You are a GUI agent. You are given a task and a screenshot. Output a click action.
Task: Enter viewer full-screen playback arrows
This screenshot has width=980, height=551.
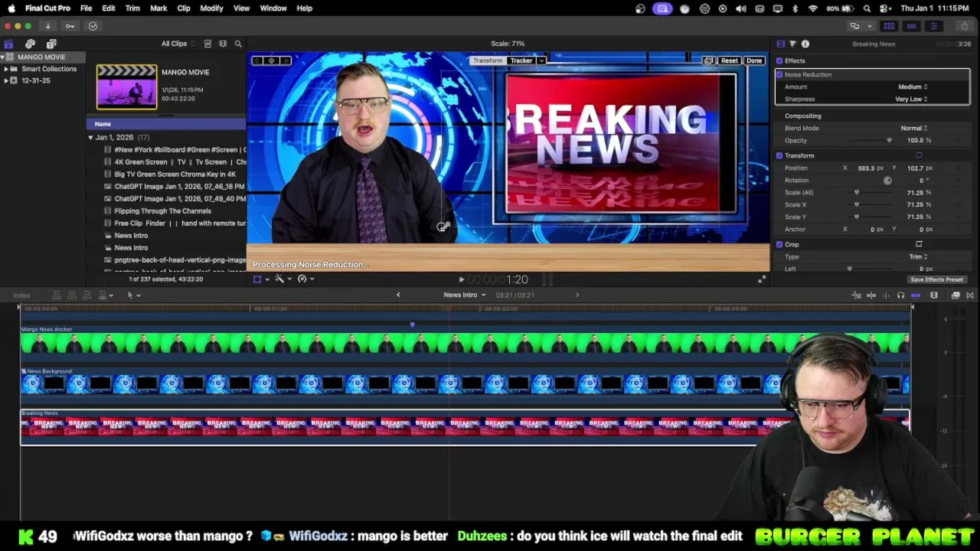(x=762, y=279)
